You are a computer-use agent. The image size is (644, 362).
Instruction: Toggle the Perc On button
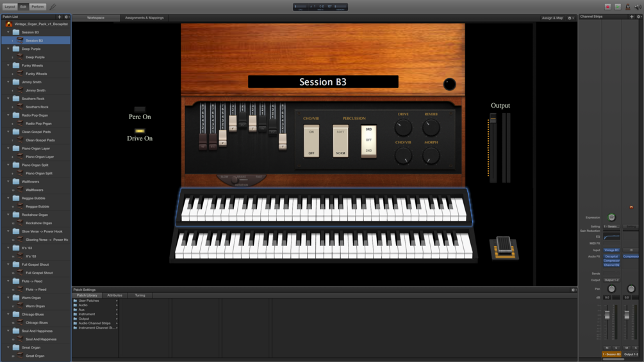coord(140,109)
